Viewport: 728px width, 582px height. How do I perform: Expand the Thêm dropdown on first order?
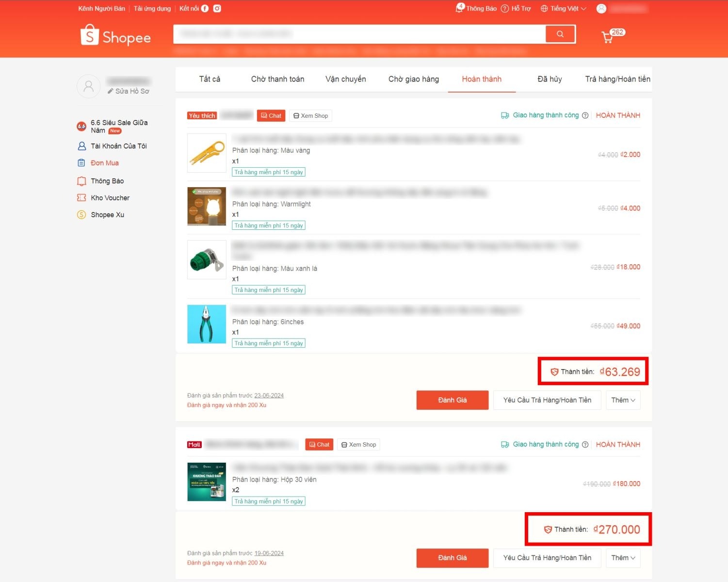[623, 400]
